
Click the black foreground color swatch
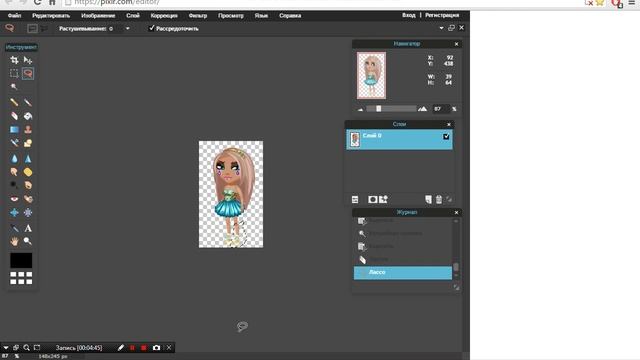click(21, 260)
